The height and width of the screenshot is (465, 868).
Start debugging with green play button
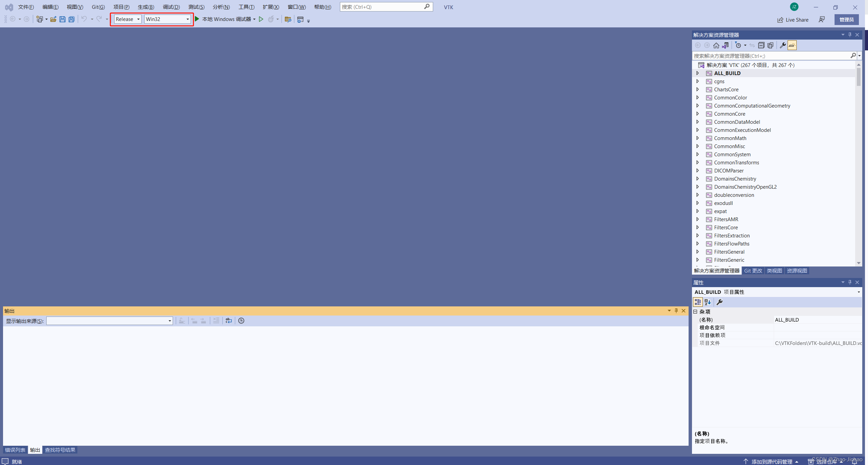tap(197, 19)
